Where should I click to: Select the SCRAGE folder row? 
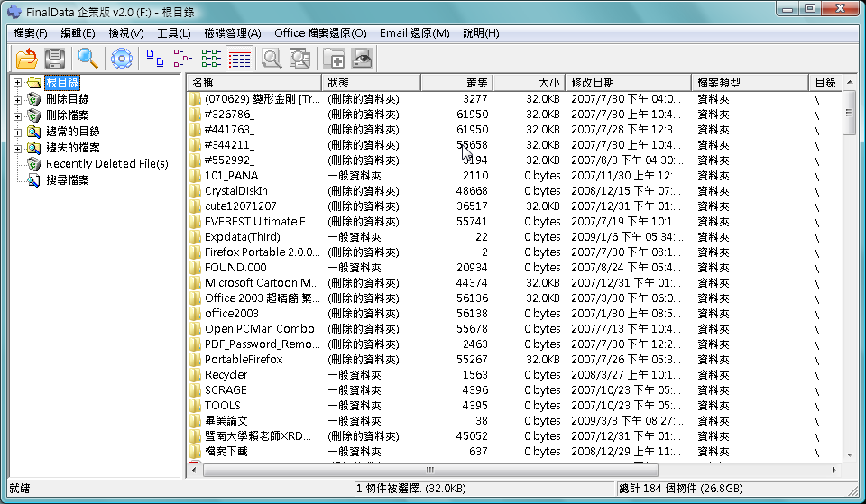click(x=513, y=390)
